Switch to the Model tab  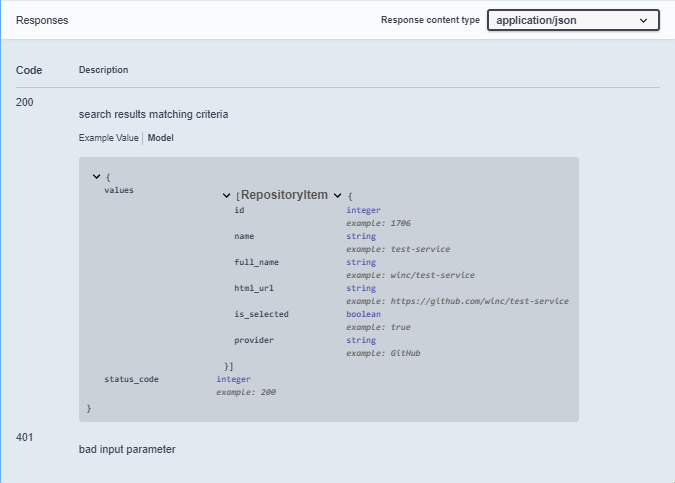click(x=161, y=138)
